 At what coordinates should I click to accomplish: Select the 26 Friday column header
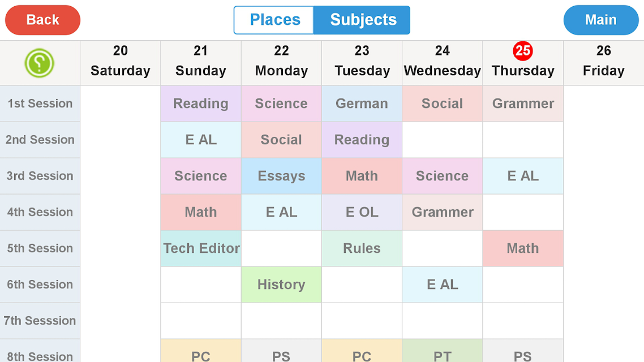(x=604, y=63)
